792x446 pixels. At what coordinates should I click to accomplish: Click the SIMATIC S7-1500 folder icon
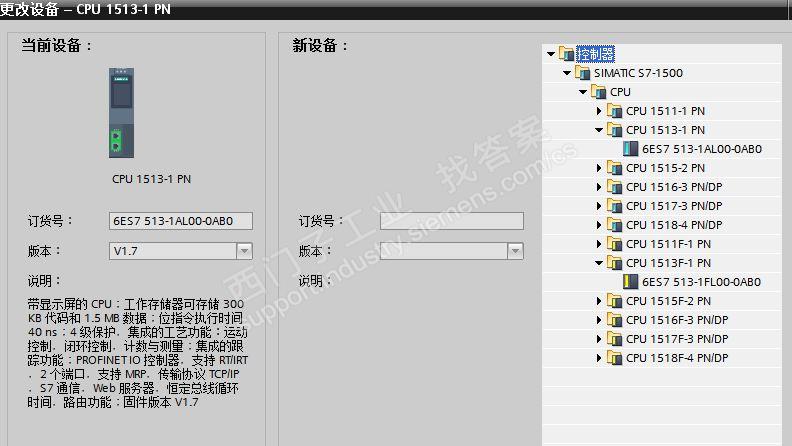pos(582,73)
